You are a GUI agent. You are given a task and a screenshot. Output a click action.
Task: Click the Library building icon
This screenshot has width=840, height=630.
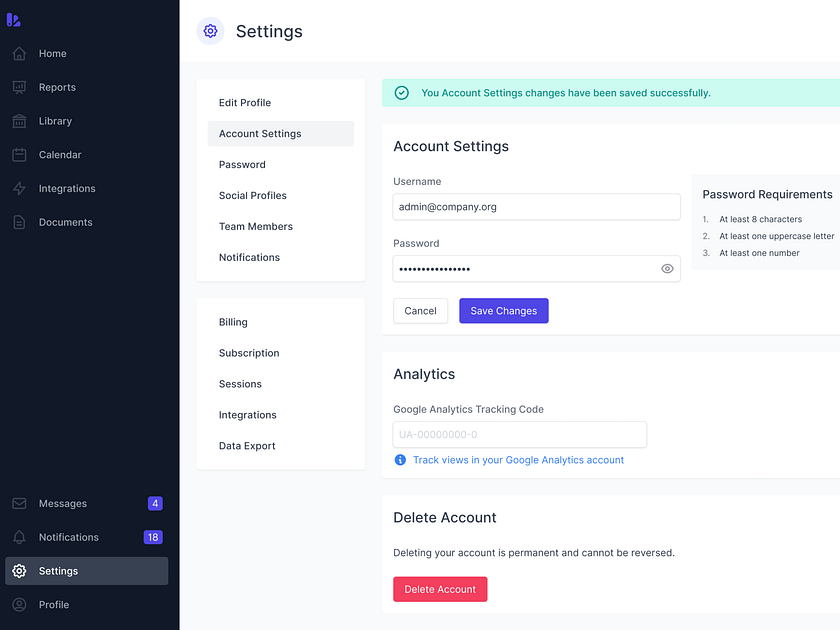(19, 121)
